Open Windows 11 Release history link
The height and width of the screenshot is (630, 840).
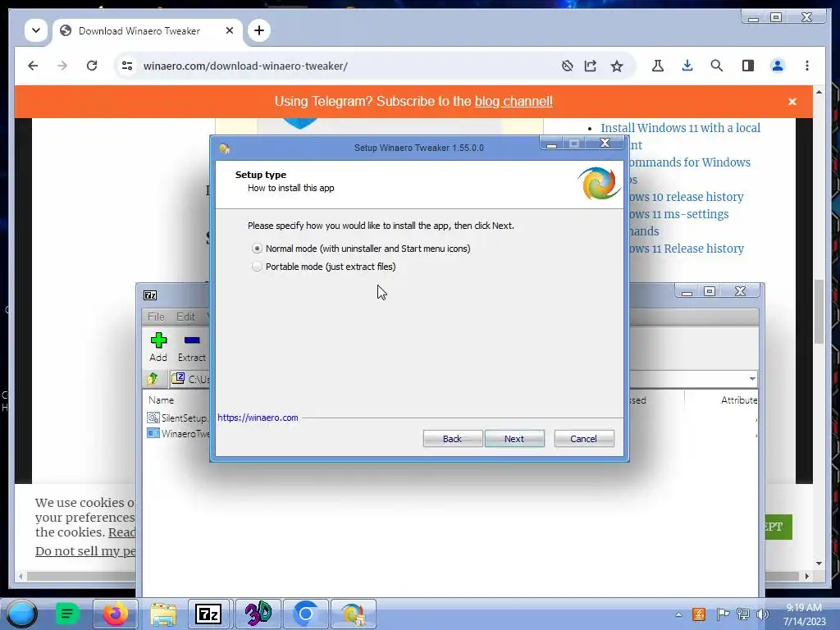(x=687, y=249)
